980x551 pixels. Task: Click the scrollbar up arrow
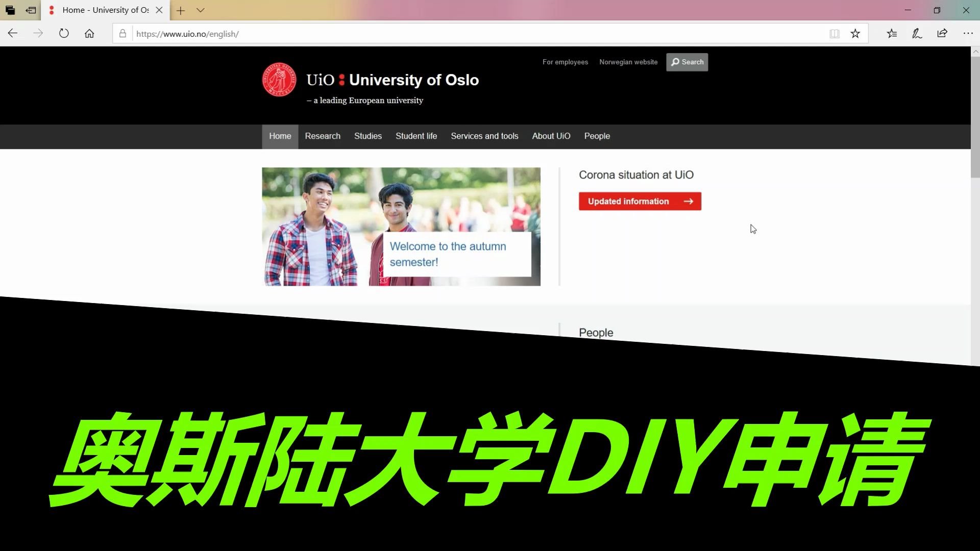coord(975,51)
